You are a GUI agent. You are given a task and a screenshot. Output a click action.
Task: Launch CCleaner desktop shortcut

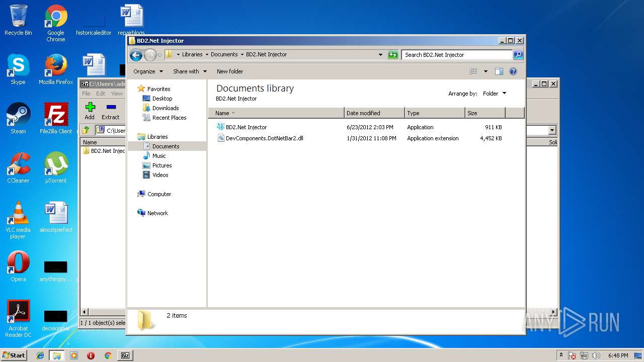18,168
